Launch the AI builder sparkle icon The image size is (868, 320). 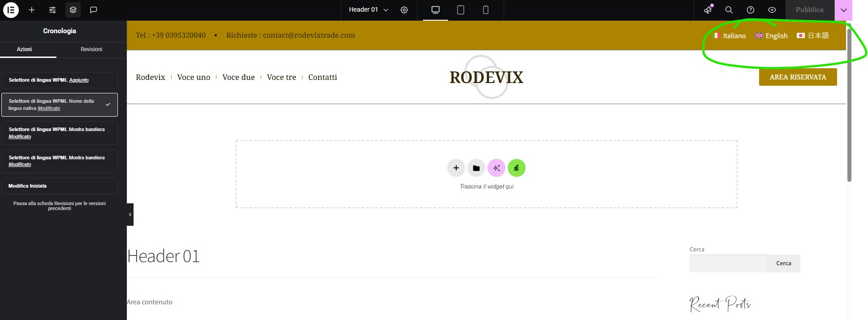pyautogui.click(x=497, y=168)
